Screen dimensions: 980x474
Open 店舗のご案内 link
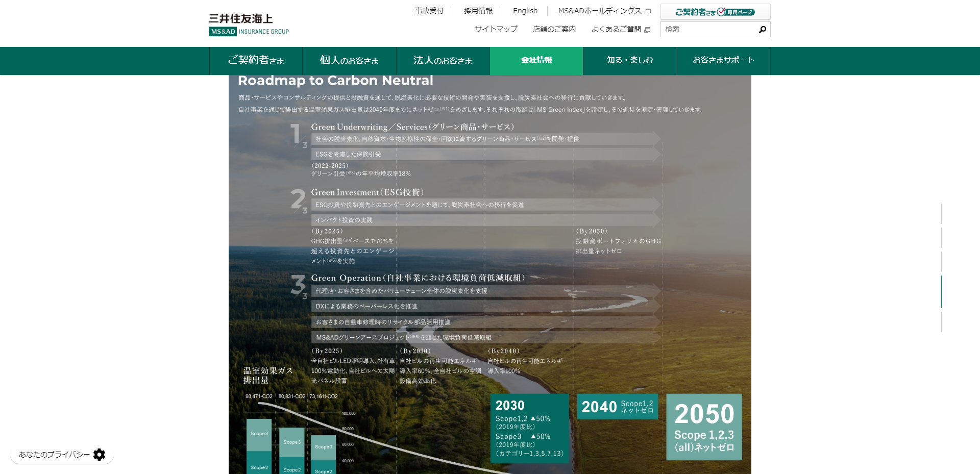554,29
